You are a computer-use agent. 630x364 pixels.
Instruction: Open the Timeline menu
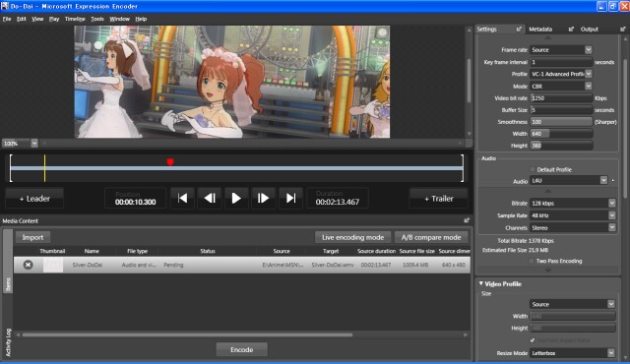(75, 19)
